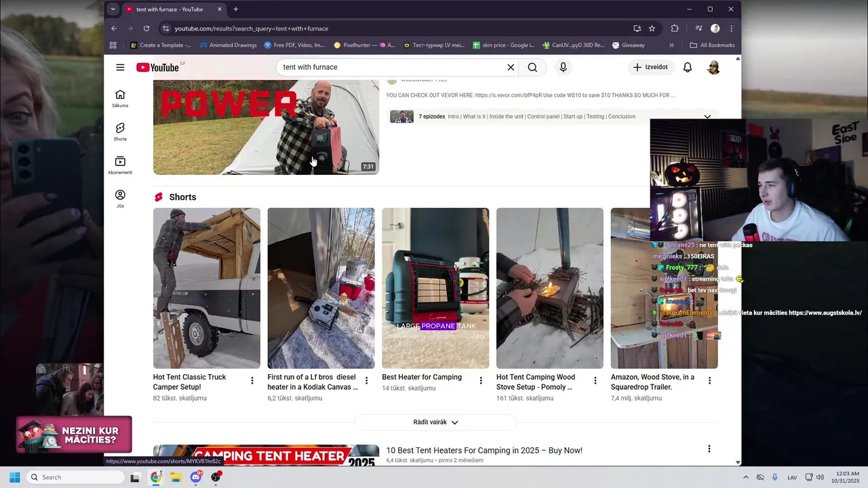Open '10 Best Tent Heaters For Camping' title
This screenshot has width=868, height=488.
pyautogui.click(x=484, y=450)
